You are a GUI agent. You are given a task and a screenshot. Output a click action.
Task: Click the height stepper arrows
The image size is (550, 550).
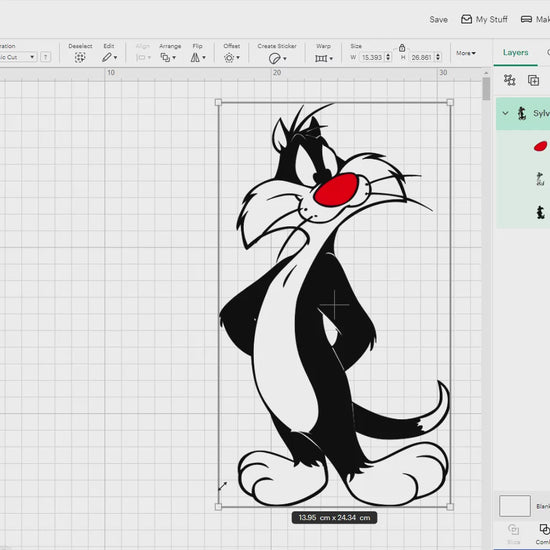pos(438,57)
